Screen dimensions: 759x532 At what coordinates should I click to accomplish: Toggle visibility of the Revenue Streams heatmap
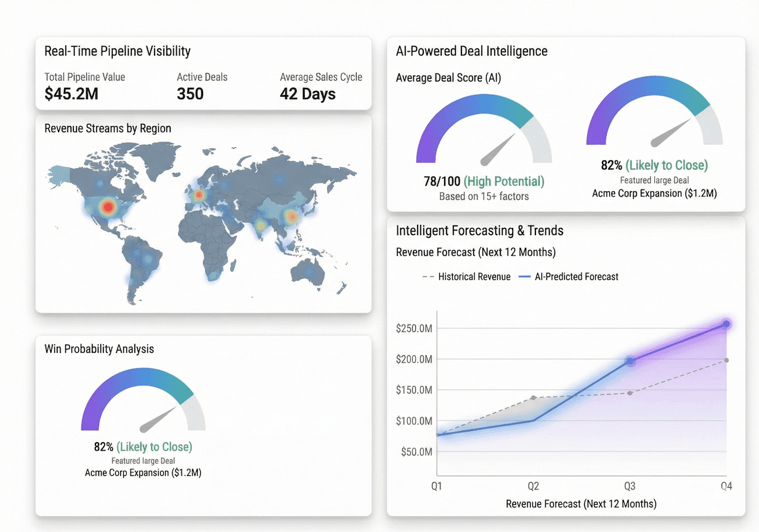108,128
